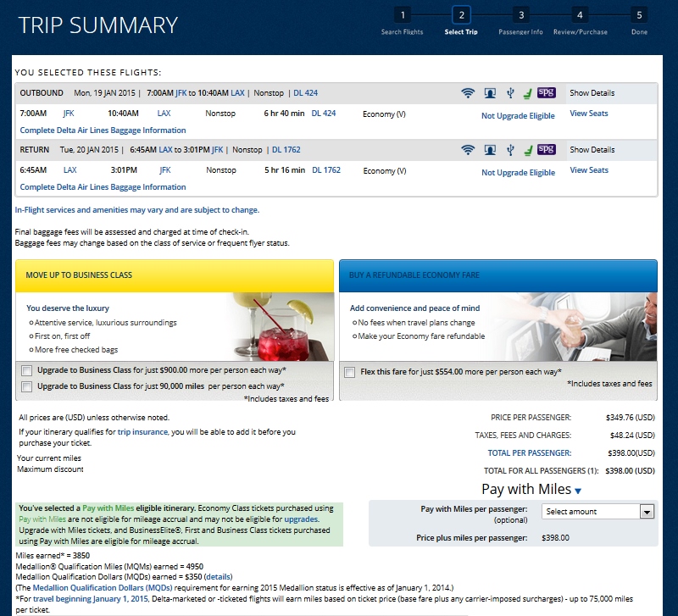The width and height of the screenshot is (678, 616).
Task: Check Upgrade to Business Class for 90,000 miles
Action: (27, 386)
